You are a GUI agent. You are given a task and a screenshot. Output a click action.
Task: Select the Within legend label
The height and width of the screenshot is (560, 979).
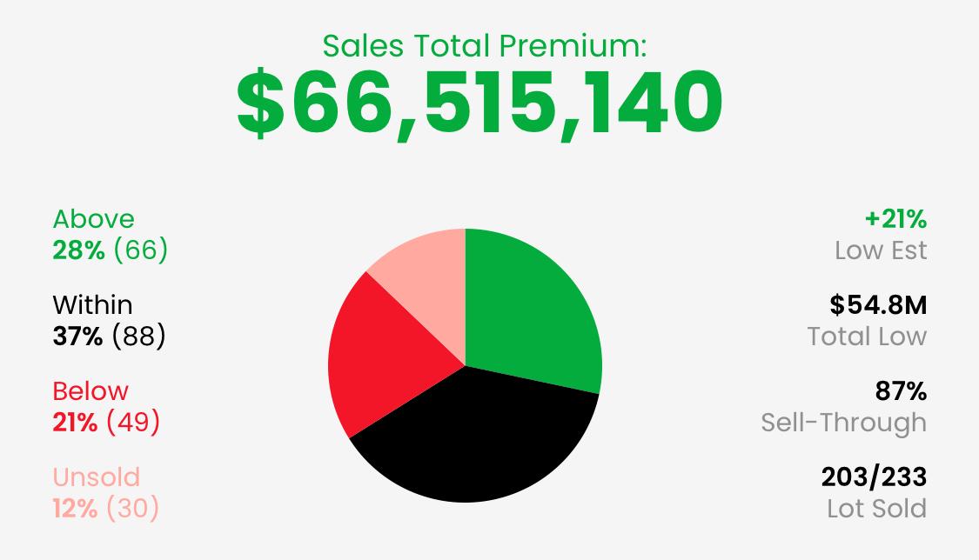92,305
